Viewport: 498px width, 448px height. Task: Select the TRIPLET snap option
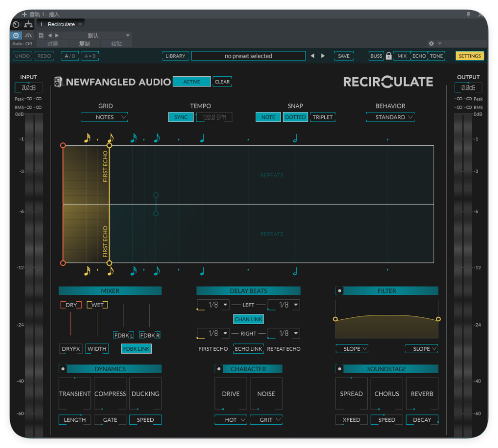click(323, 117)
